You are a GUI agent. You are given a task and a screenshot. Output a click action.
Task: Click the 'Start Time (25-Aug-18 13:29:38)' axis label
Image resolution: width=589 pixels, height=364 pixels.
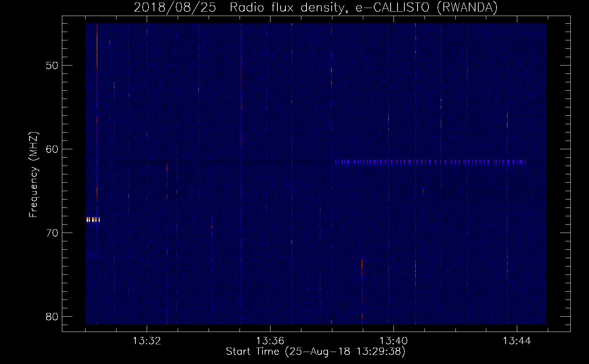click(316, 352)
